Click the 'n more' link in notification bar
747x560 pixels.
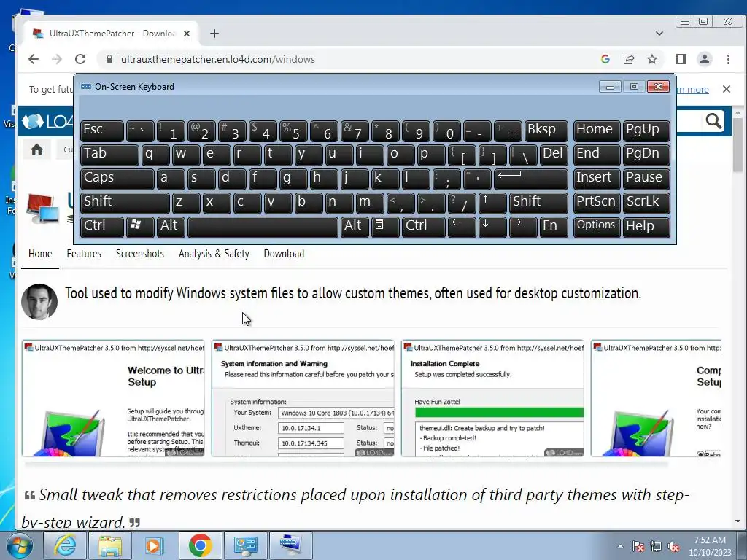tap(692, 89)
